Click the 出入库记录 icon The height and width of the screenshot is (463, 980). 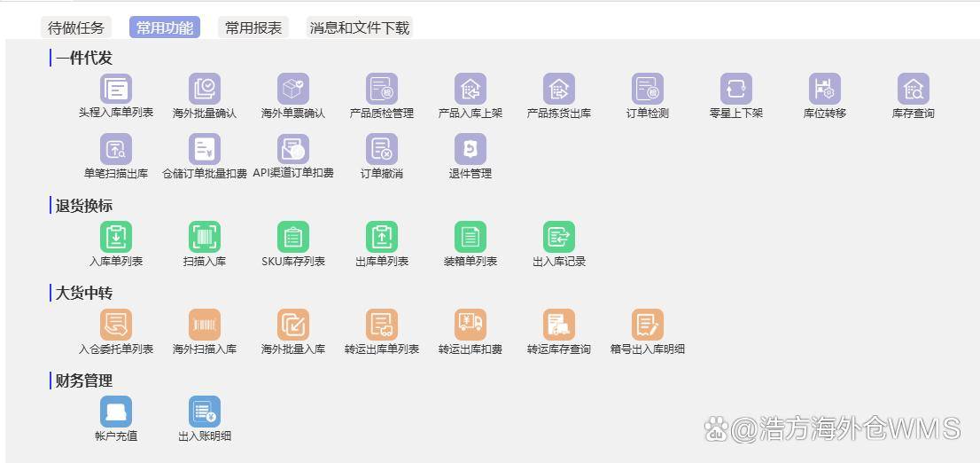click(x=559, y=237)
